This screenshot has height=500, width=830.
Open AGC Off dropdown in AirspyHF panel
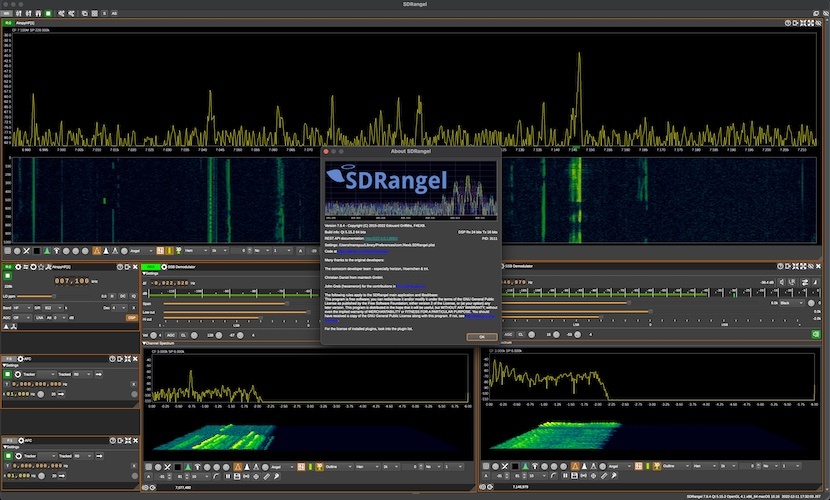(x=22, y=317)
